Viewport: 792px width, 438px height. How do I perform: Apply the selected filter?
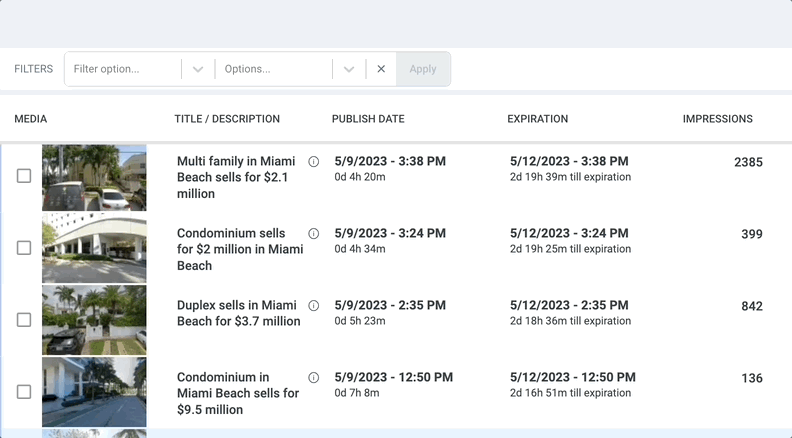423,69
